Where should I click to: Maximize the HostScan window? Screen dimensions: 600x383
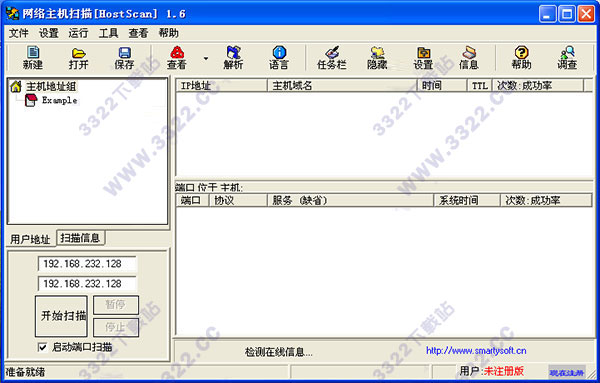coord(567,15)
